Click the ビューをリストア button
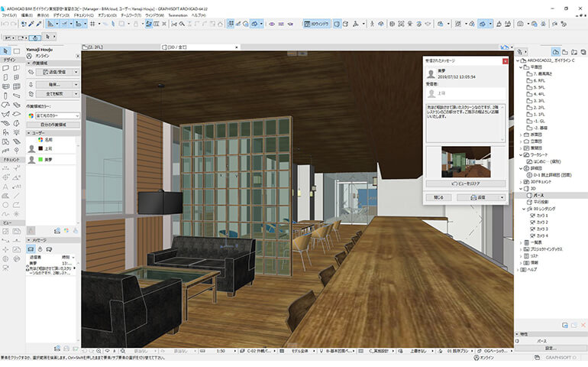Viewport: 588px width, 367px height. [465, 183]
